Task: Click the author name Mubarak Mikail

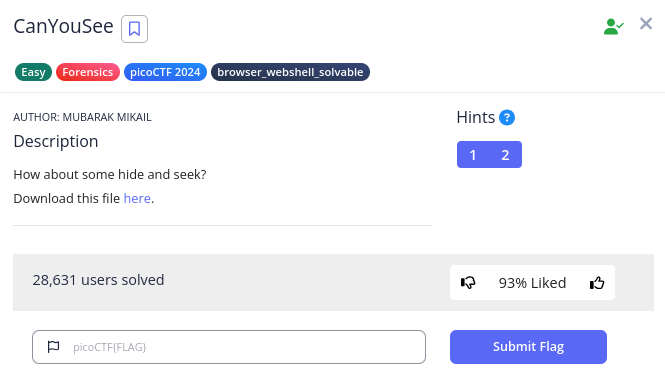Action: [x=107, y=117]
